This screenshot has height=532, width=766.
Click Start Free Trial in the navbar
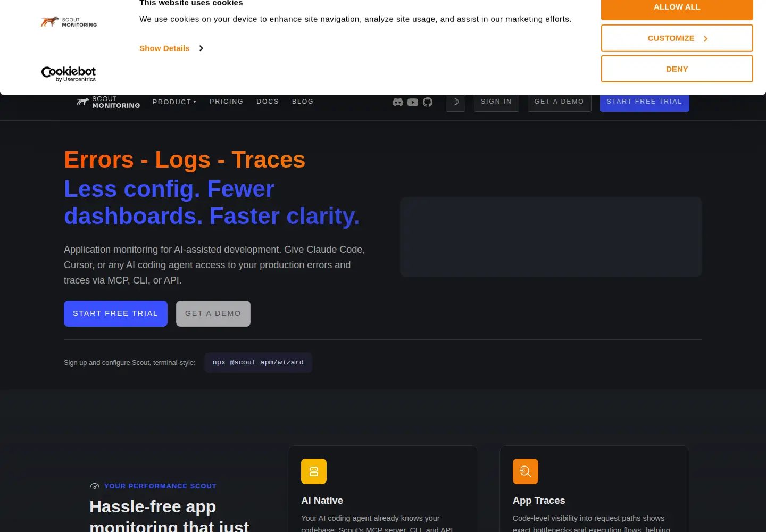pos(644,102)
